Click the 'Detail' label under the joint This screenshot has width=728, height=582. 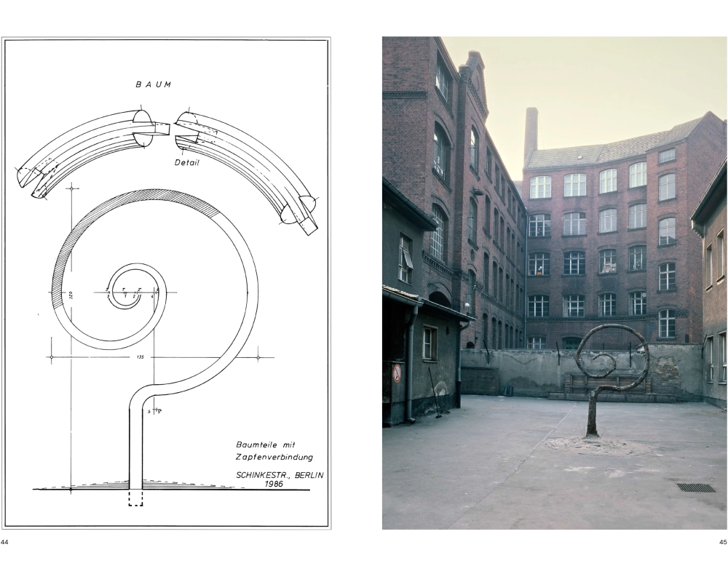[186, 162]
